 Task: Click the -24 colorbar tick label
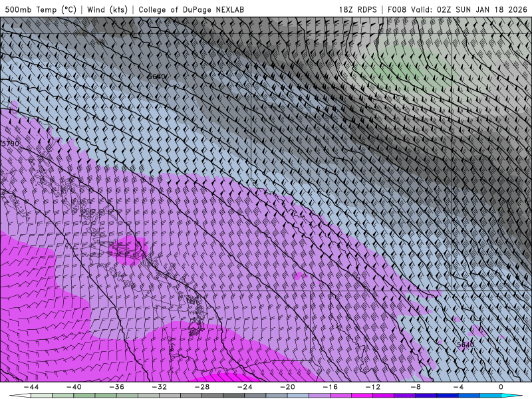pos(245,387)
